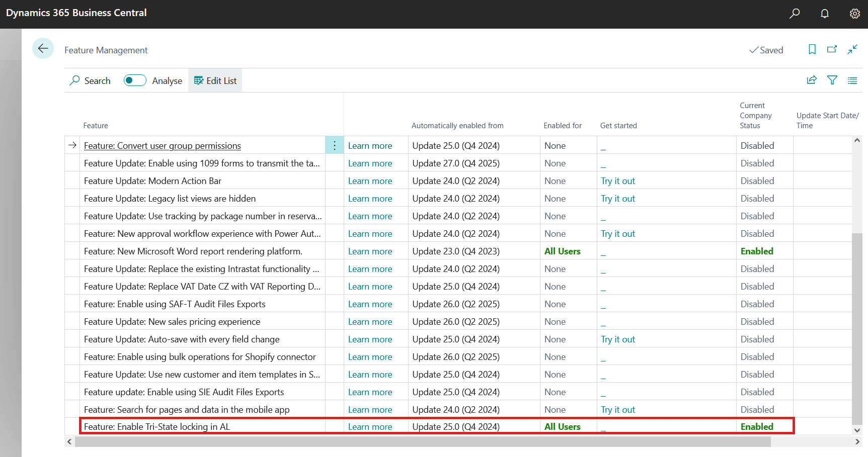
Task: Click Learn more for Tri-State locking in AL
Action: (370, 427)
